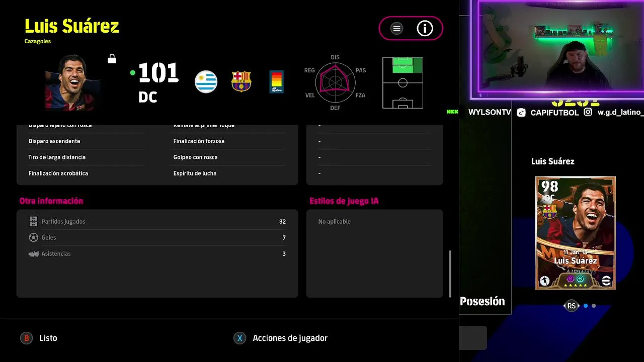Click the pitch position map

403,82
